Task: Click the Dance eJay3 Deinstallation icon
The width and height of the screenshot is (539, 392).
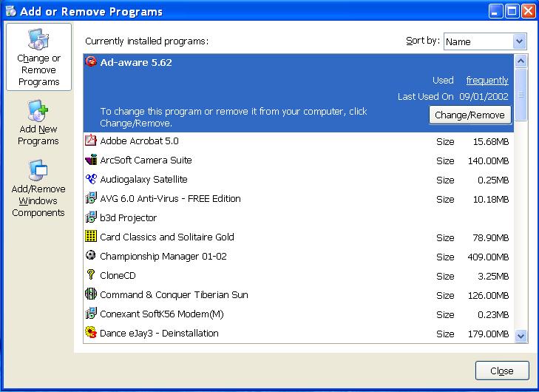Action: 91,333
